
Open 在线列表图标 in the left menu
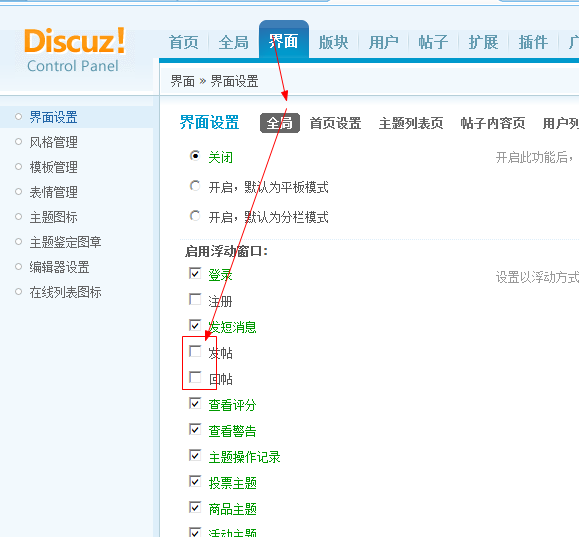(65, 292)
